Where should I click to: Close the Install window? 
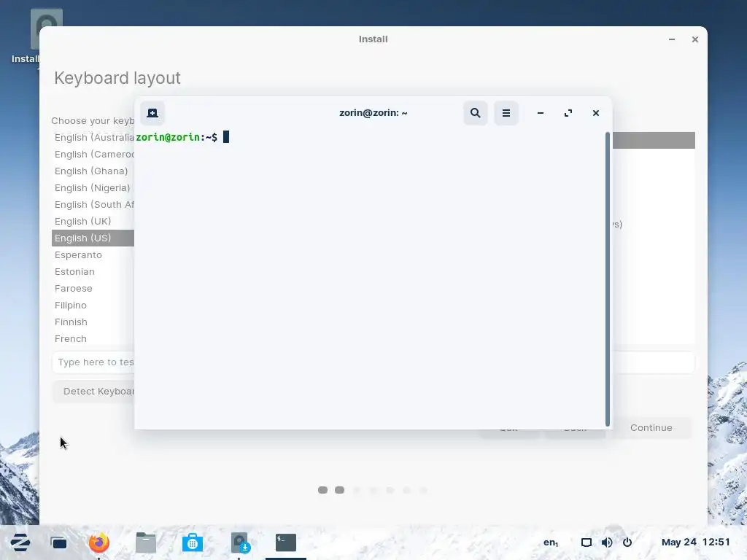pos(695,39)
